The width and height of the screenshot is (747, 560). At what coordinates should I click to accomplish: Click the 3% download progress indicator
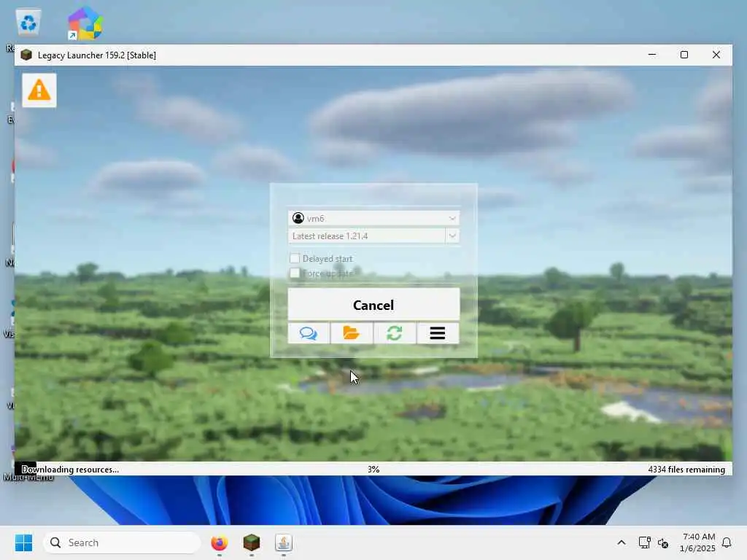[x=373, y=469]
